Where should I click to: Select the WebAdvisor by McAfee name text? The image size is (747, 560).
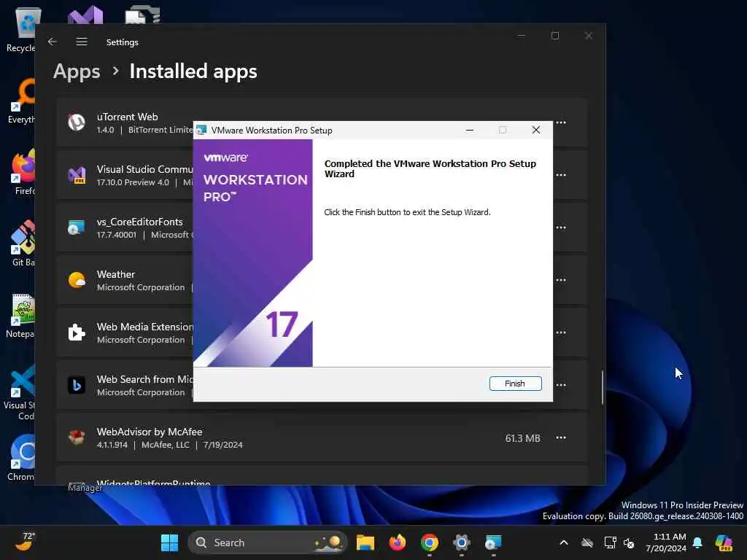pos(150,432)
